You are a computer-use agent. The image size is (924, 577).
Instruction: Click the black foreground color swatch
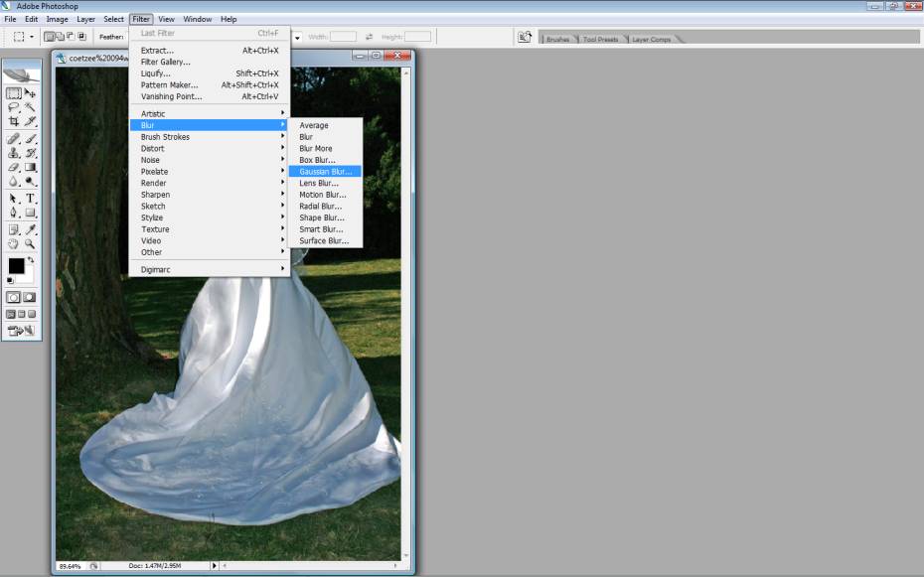(17, 266)
